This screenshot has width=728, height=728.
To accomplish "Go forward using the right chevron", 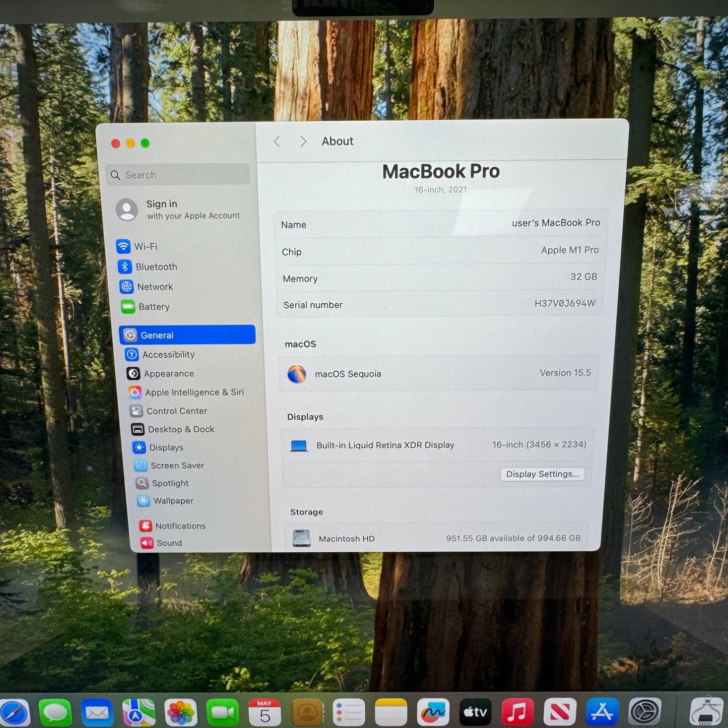I will (x=303, y=142).
